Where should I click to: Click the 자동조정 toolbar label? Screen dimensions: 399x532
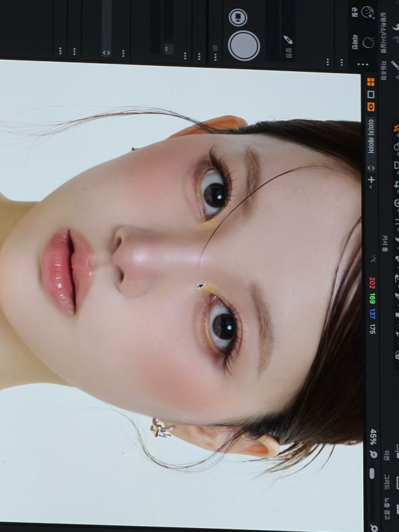point(384,70)
